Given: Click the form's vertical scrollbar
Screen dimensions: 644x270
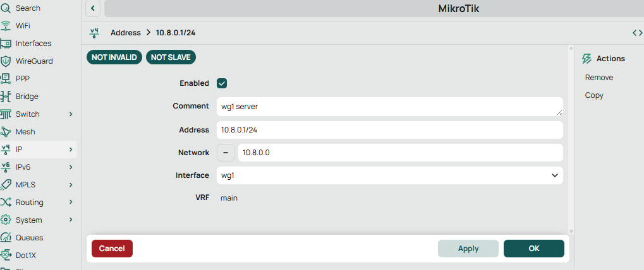Looking at the screenshot, I should (x=571, y=139).
